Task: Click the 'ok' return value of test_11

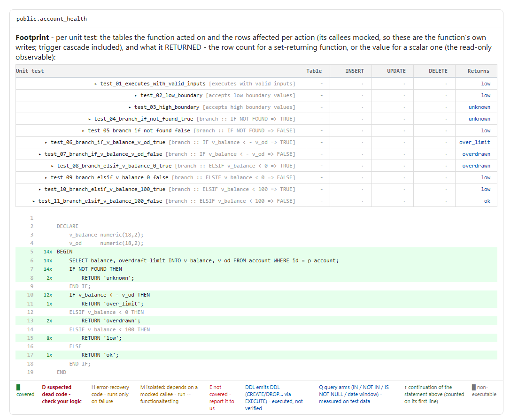Action: coord(487,201)
